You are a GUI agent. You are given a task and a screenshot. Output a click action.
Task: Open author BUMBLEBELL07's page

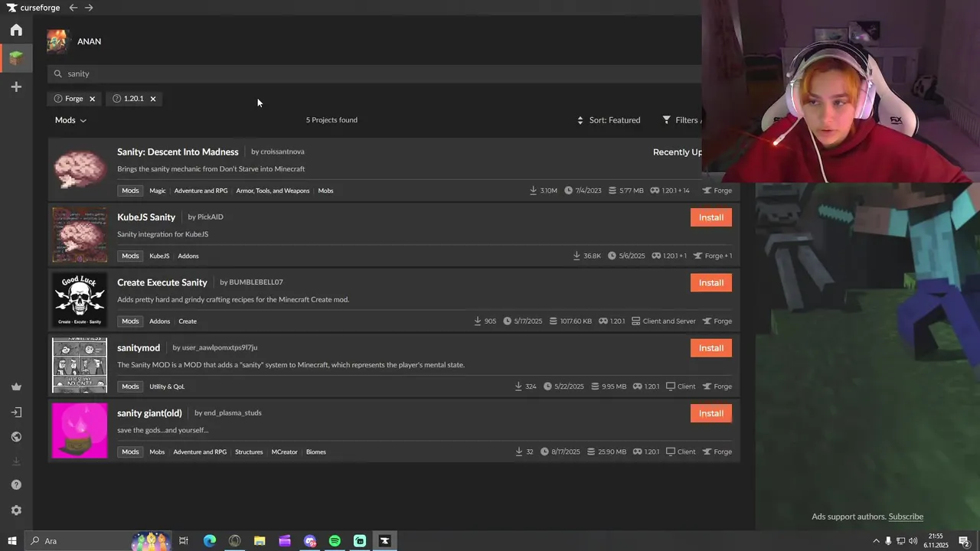pyautogui.click(x=256, y=282)
